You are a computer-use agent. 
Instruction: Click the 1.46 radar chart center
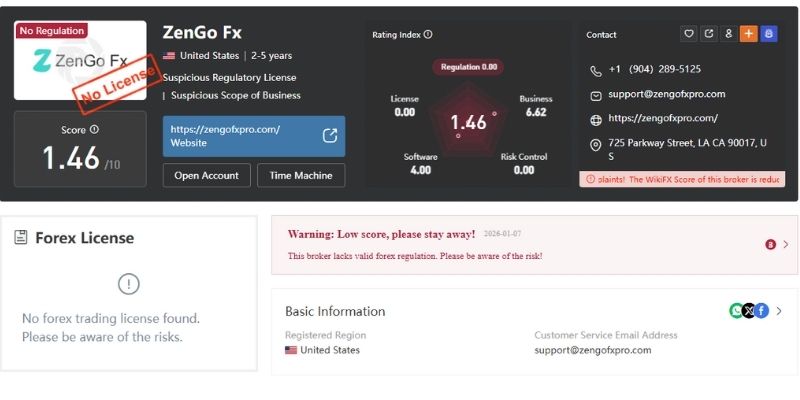[468, 122]
